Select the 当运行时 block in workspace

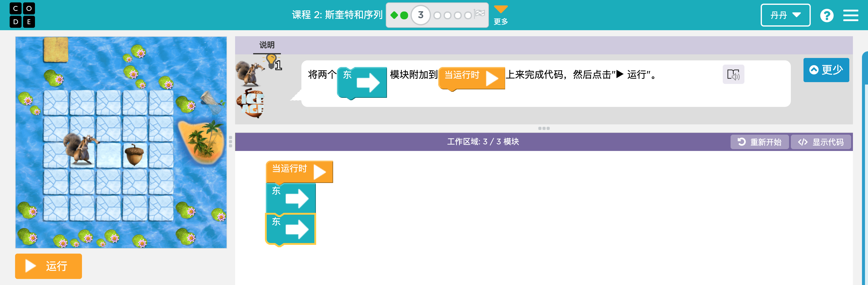click(x=299, y=171)
